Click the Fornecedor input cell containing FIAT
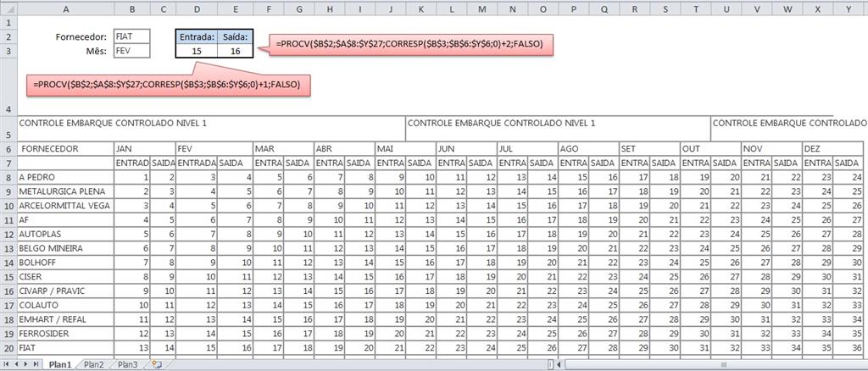 (132, 37)
